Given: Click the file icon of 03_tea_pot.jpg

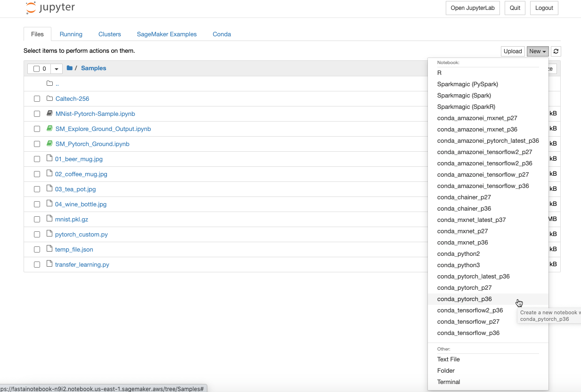Looking at the screenshot, I should [49, 189].
